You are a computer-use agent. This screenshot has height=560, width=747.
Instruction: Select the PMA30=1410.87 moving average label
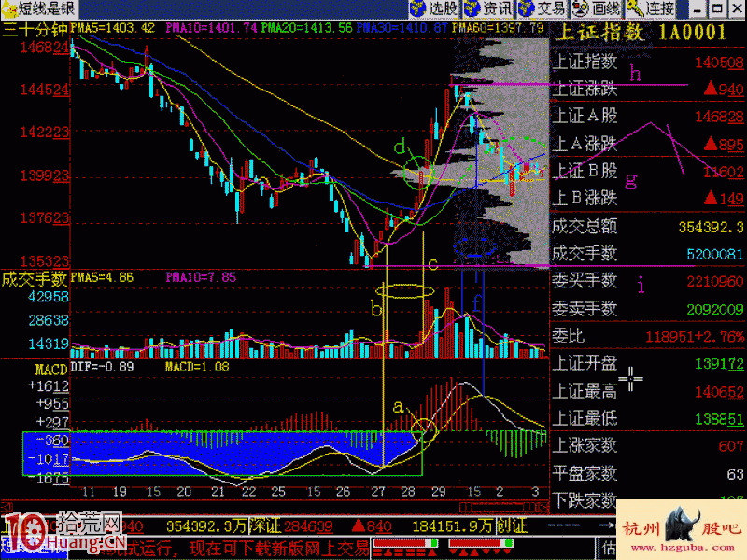click(x=402, y=28)
